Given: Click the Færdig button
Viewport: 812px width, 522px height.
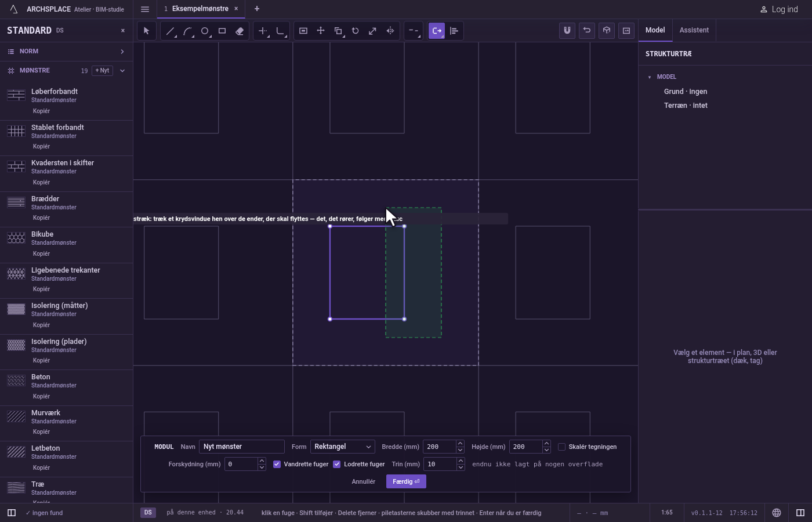Looking at the screenshot, I should [x=406, y=481].
